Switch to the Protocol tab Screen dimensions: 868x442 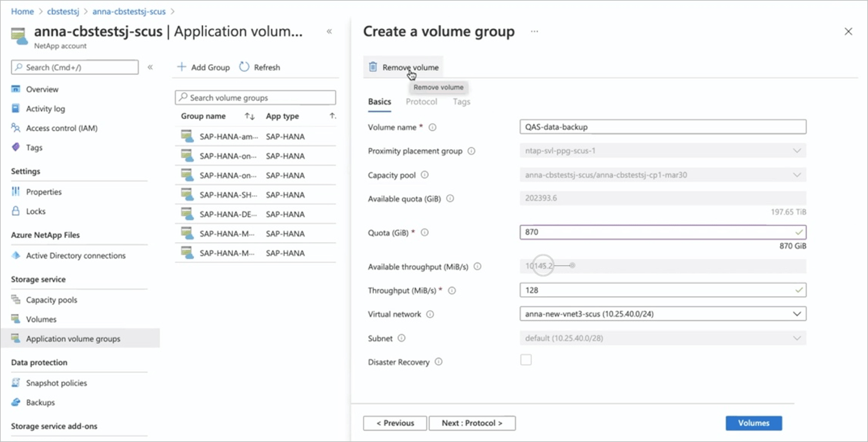point(421,101)
